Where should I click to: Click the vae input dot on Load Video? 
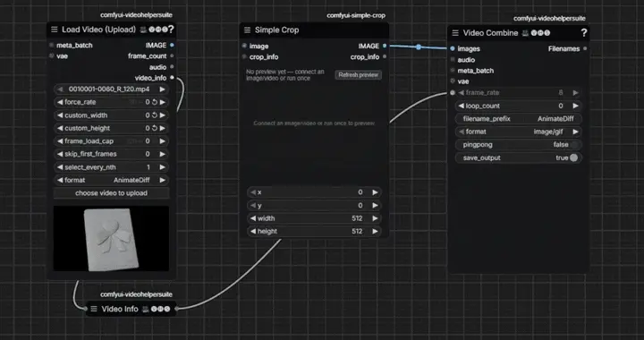[51, 55]
